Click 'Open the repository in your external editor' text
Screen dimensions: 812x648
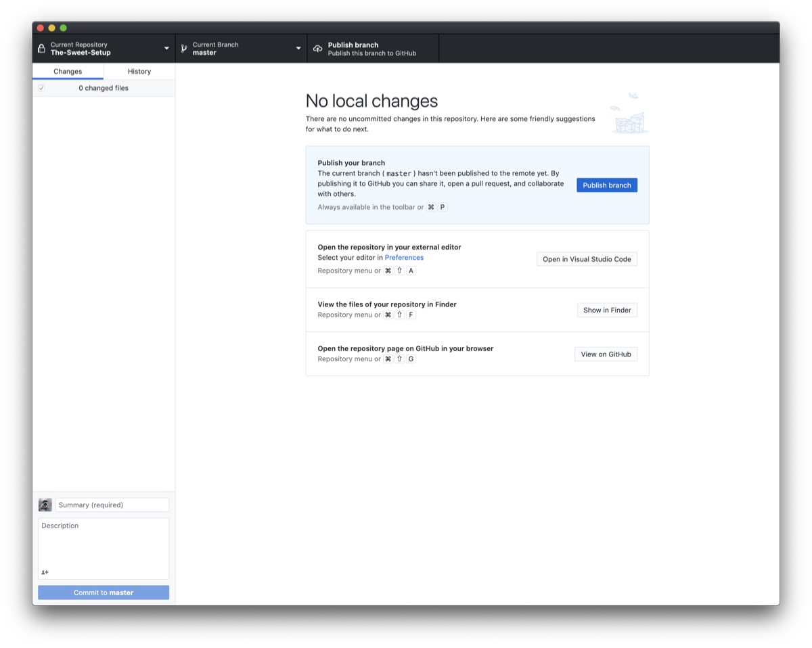pos(389,248)
